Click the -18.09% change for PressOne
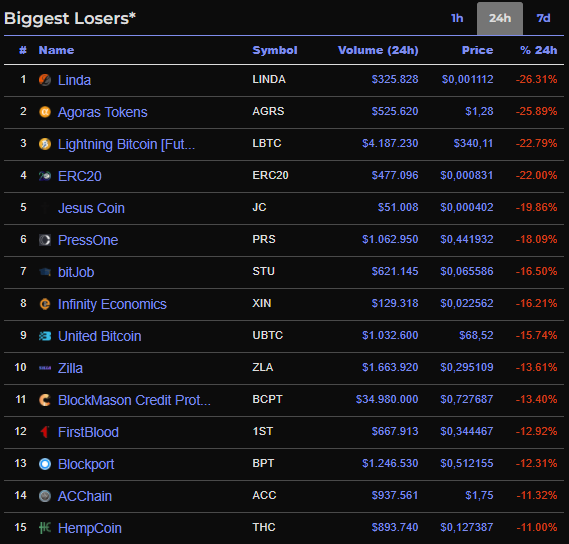569x544 pixels. pos(536,239)
